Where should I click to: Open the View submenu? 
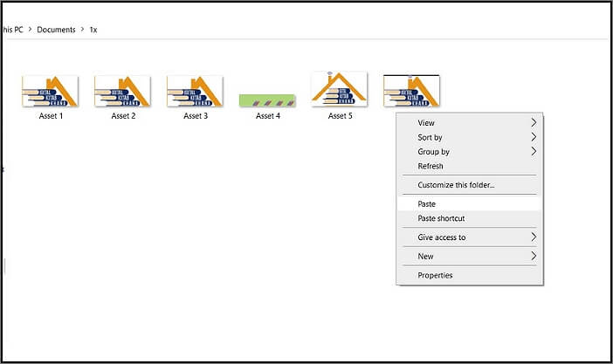[x=426, y=123]
